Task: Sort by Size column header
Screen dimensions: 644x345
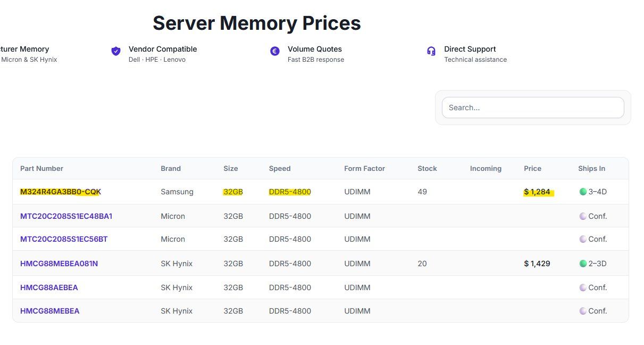Action: click(231, 168)
